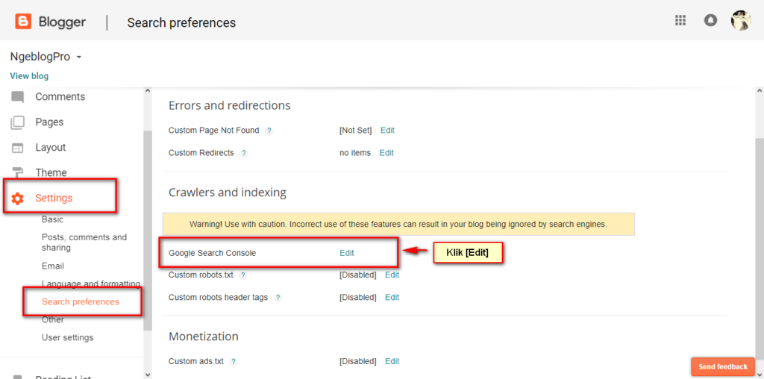Edit Custom Redirects
Image resolution: width=764 pixels, height=379 pixels.
pyautogui.click(x=386, y=153)
